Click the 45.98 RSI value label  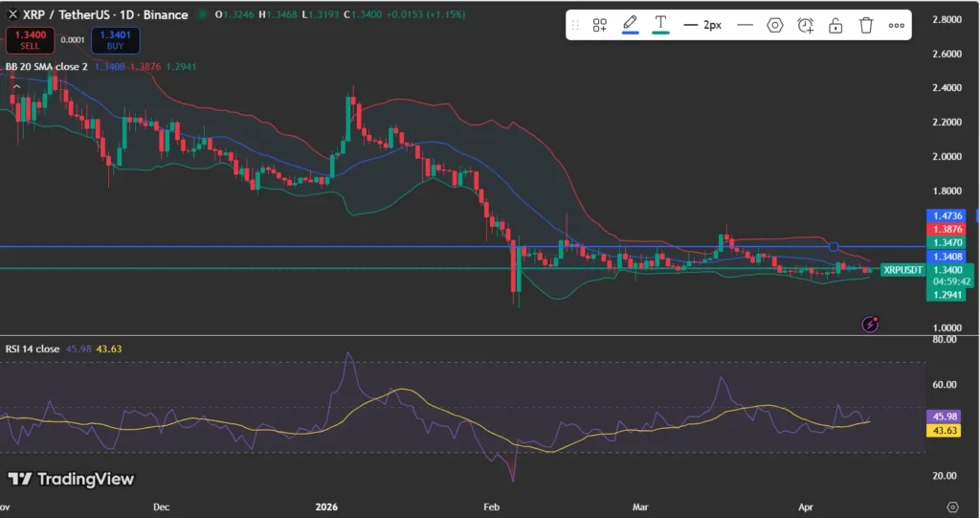pyautogui.click(x=945, y=416)
